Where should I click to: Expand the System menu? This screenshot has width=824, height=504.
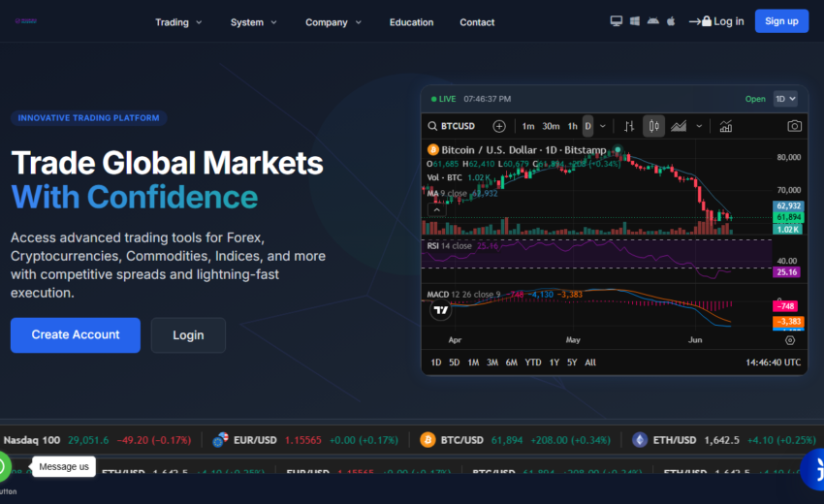tap(254, 22)
